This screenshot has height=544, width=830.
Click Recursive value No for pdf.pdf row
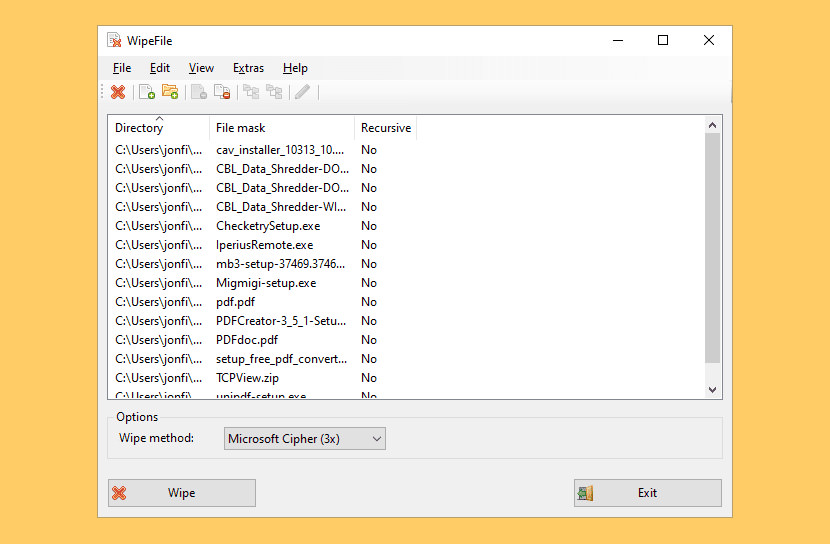[x=368, y=302]
